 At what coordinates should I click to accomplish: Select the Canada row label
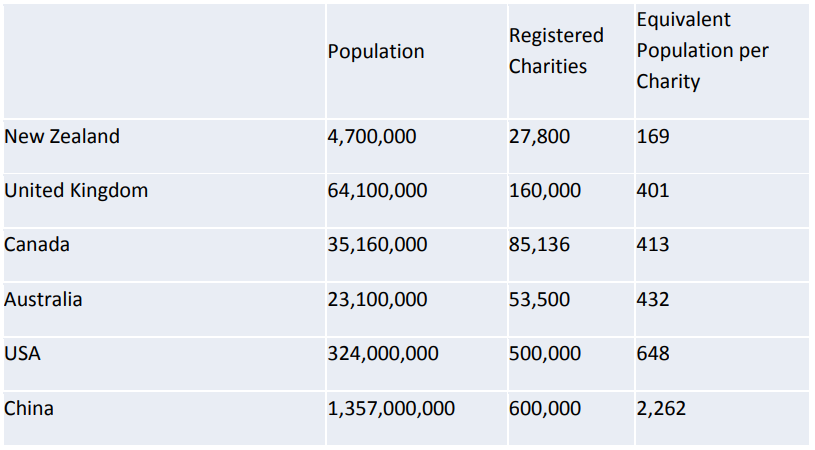tap(37, 245)
